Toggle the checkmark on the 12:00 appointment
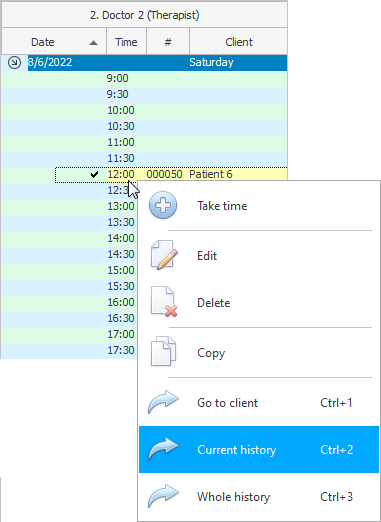This screenshot has height=522, width=381. tap(94, 174)
